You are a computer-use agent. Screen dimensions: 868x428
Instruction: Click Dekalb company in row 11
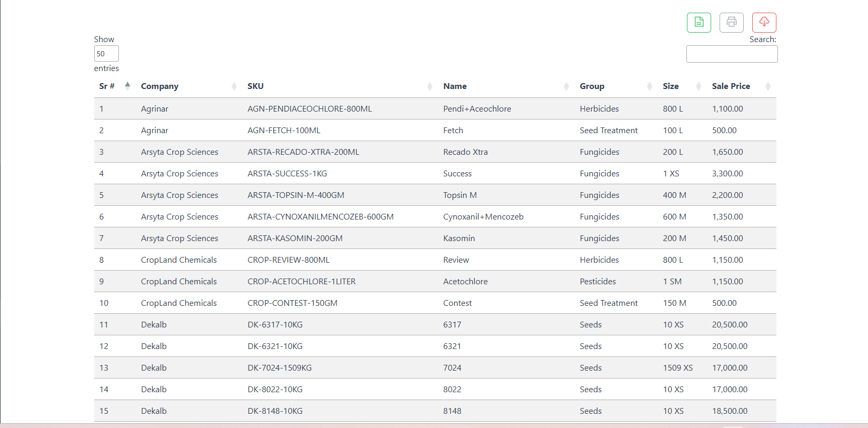point(154,325)
